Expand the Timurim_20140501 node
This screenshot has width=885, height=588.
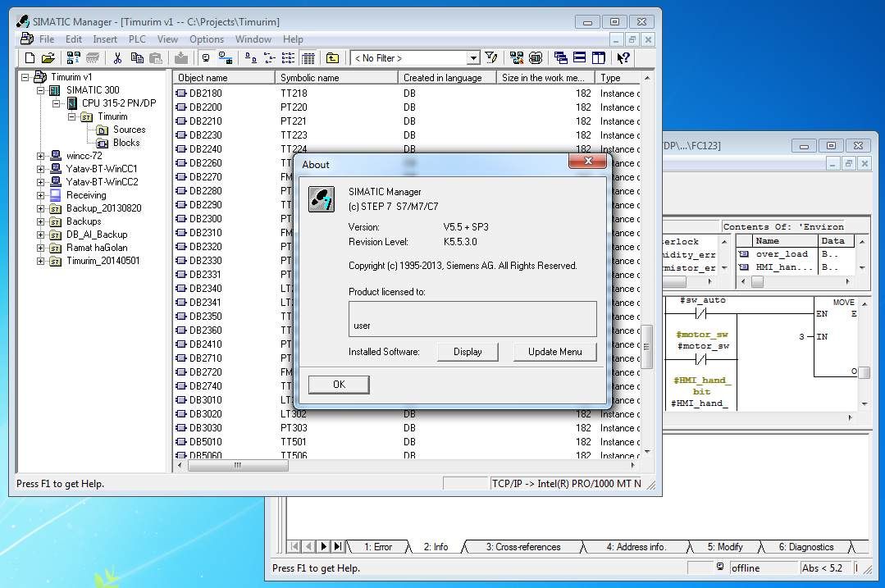click(x=41, y=261)
